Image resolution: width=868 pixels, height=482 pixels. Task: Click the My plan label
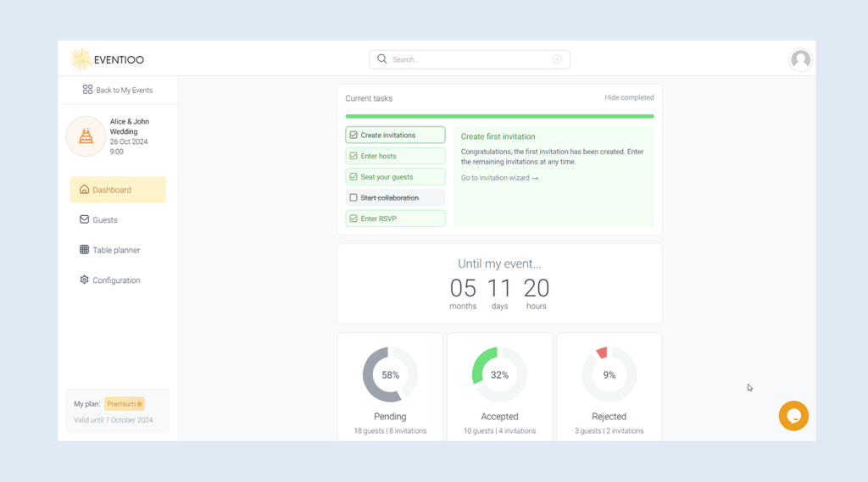87,404
